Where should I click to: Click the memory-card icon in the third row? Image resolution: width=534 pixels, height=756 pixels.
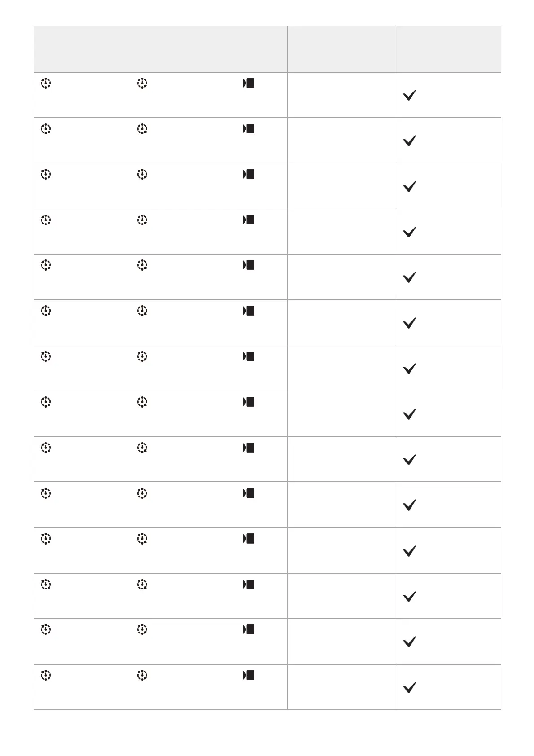[249, 174]
